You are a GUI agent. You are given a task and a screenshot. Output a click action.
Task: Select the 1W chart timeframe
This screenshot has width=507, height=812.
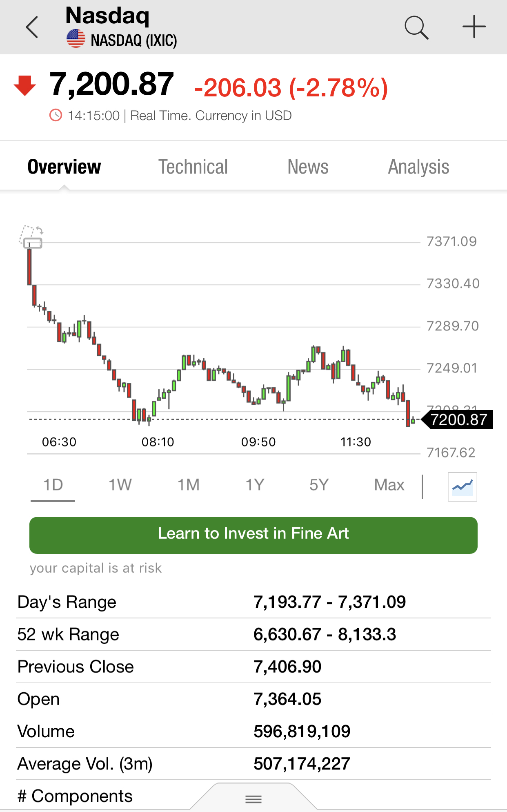(120, 485)
